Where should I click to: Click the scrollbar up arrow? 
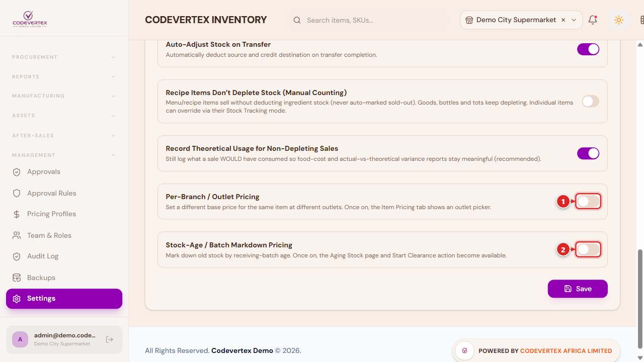click(x=640, y=44)
